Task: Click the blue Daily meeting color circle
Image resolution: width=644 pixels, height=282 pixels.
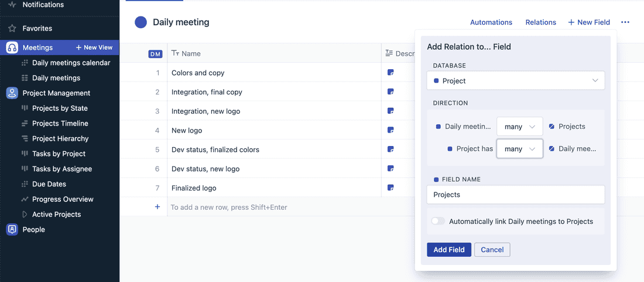Action: point(141,22)
